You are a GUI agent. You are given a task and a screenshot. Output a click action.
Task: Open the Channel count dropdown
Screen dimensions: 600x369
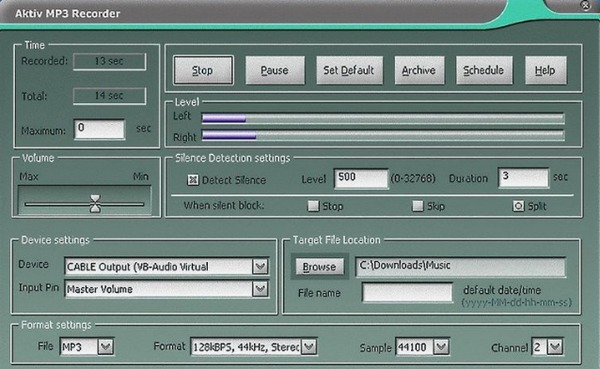point(555,347)
